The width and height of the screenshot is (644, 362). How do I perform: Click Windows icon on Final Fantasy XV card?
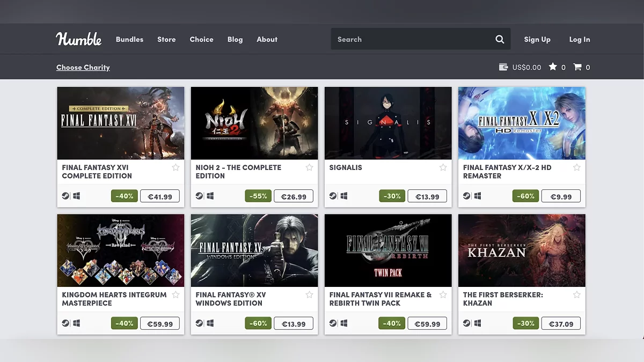click(x=210, y=323)
